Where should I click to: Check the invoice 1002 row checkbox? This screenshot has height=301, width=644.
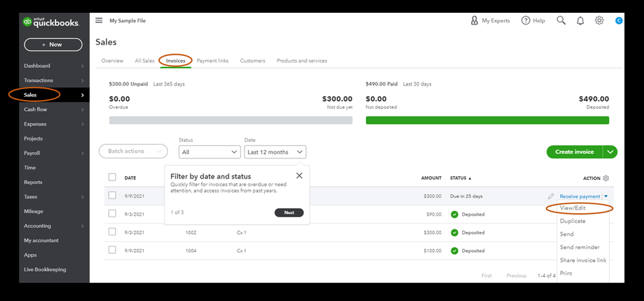(112, 232)
